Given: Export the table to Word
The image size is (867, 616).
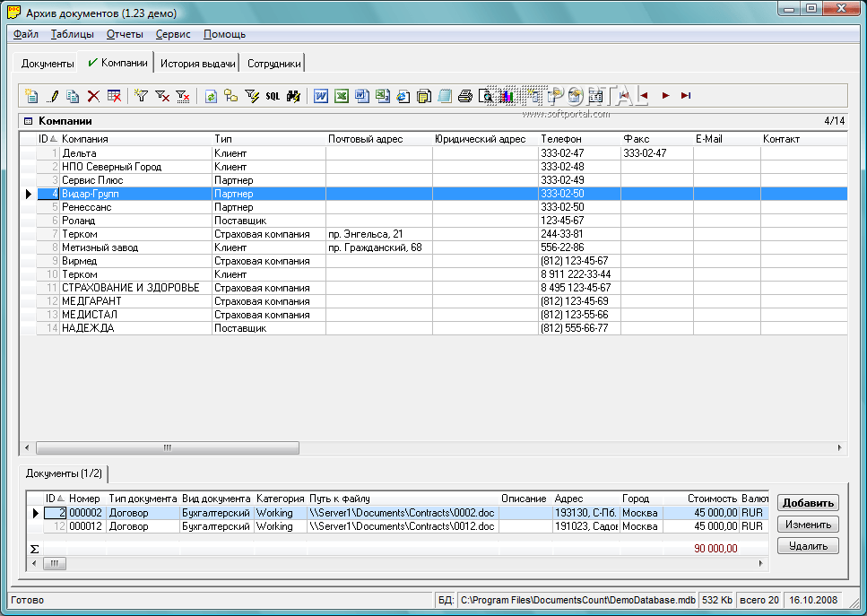Looking at the screenshot, I should tap(320, 96).
